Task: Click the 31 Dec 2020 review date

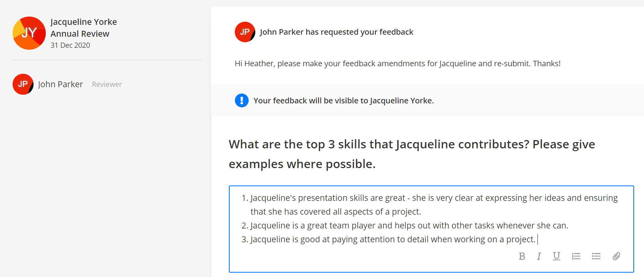Action: pyautogui.click(x=70, y=45)
